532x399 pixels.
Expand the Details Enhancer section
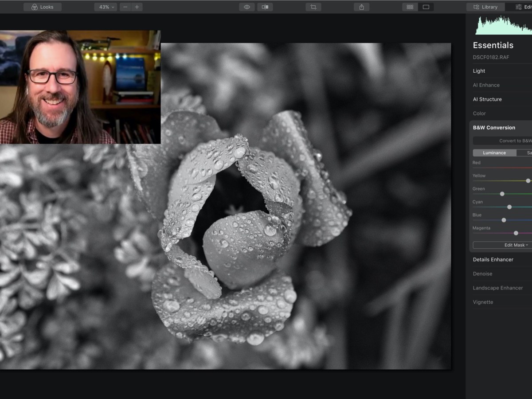tap(493, 260)
